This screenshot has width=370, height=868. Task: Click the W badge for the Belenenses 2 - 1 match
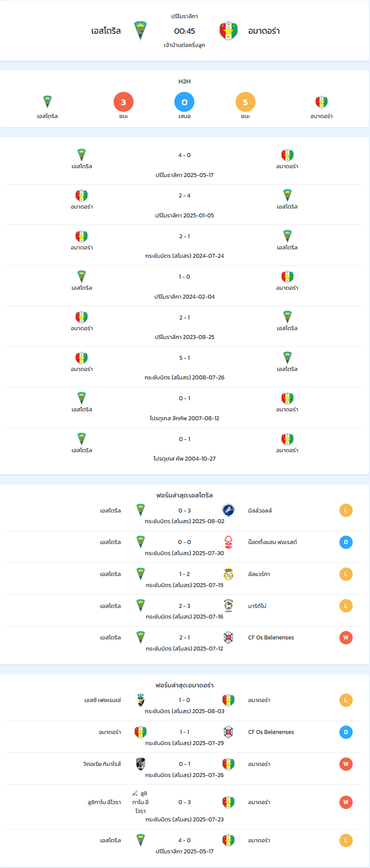coord(346,638)
